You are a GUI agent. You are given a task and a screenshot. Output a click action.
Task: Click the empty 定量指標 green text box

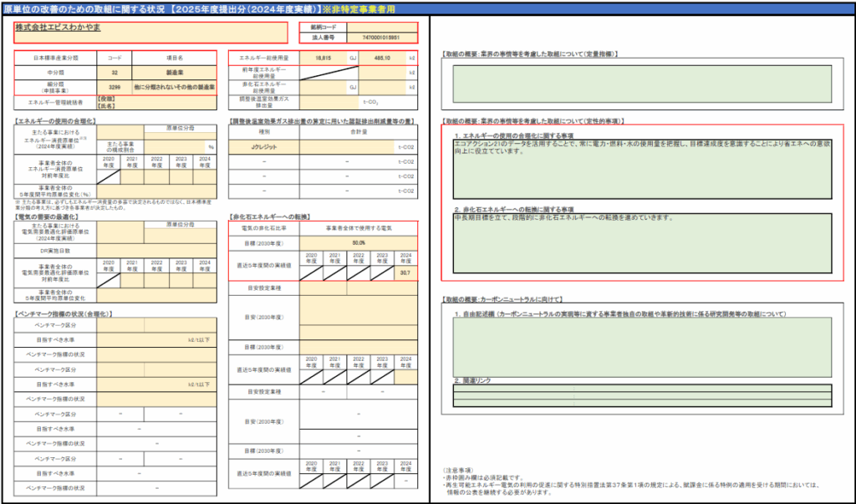[x=641, y=84]
